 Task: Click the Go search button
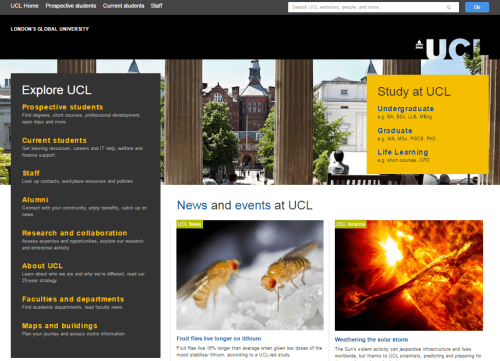click(x=477, y=7)
